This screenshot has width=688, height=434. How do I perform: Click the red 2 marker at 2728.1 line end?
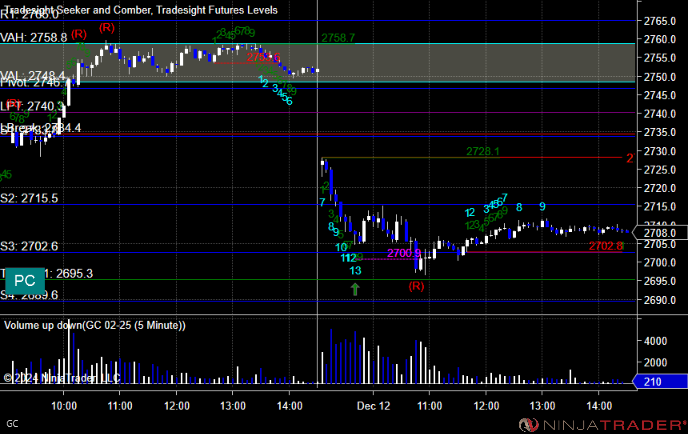[x=630, y=158]
